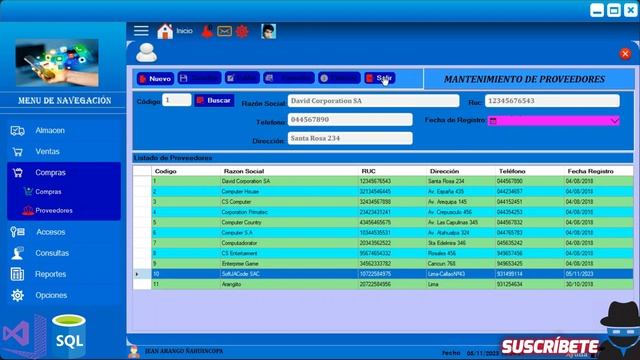
Task: Select the Proveedores submenu item
Action: click(x=54, y=211)
